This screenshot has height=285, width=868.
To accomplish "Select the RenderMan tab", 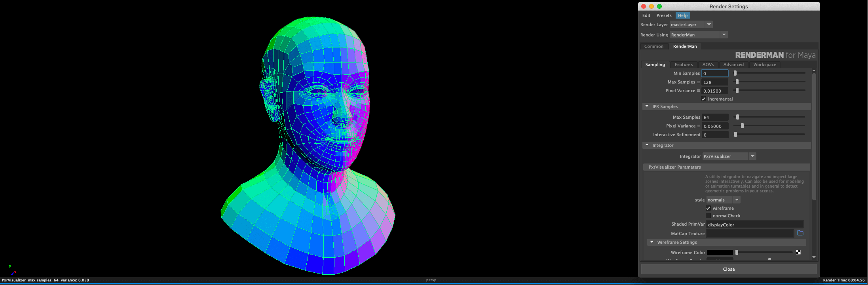I will pyautogui.click(x=685, y=46).
